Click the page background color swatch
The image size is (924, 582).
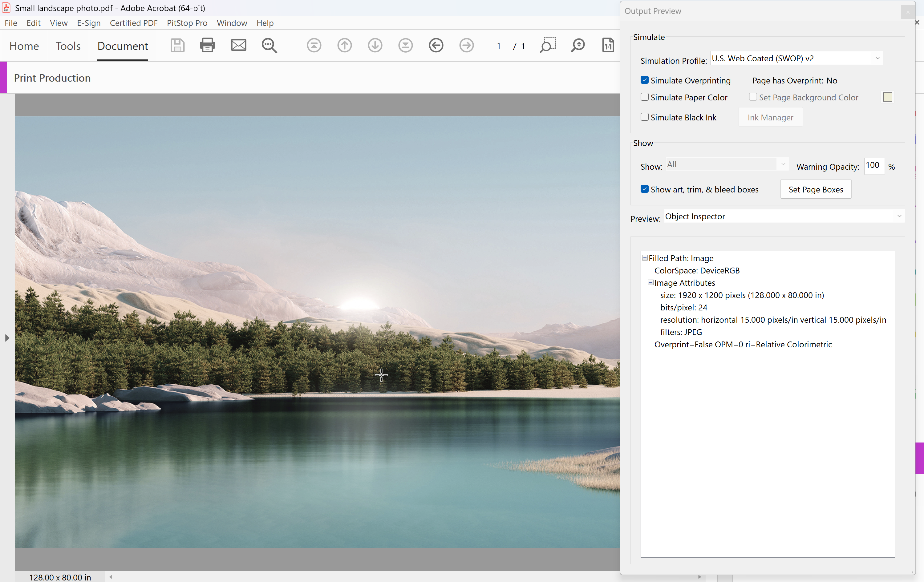pos(887,97)
